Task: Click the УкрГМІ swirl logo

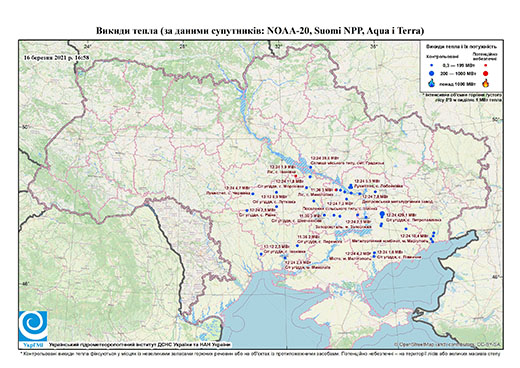Action: (x=33, y=326)
